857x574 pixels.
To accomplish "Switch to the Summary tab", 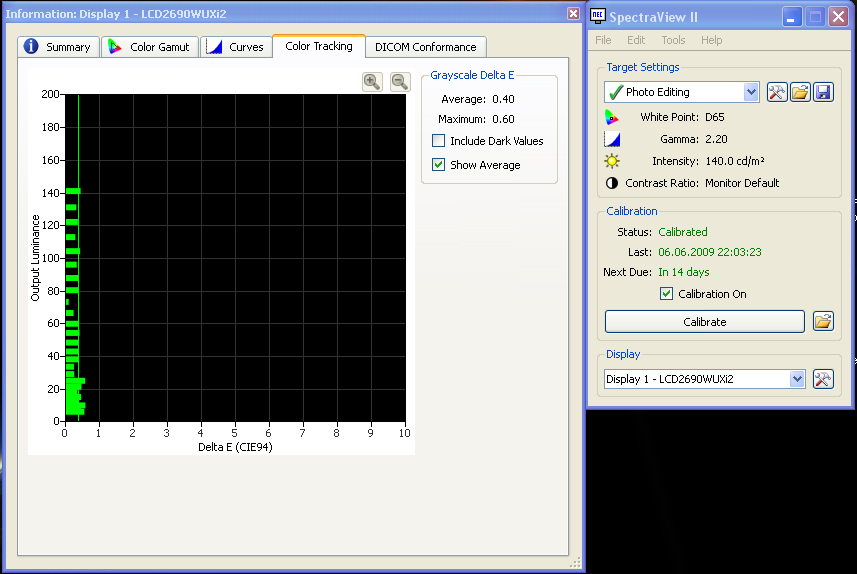I will (58, 47).
